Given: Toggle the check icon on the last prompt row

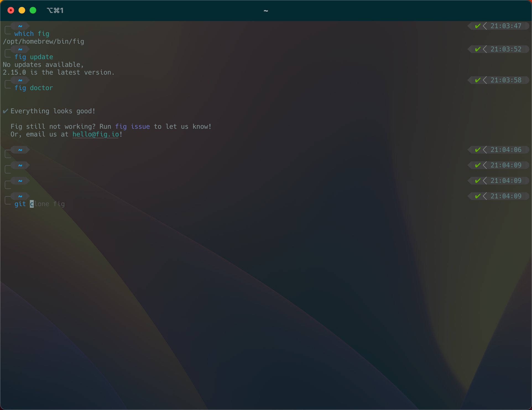Looking at the screenshot, I should (478, 196).
